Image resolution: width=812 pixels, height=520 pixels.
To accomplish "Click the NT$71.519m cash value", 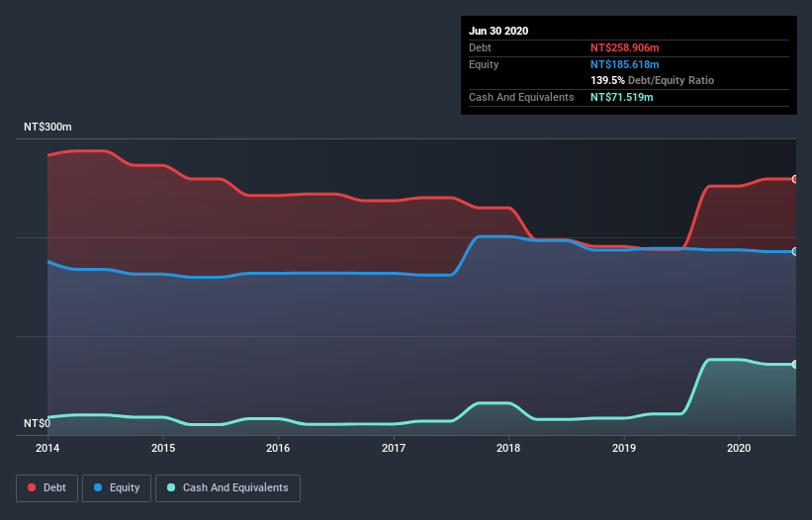I will (621, 97).
